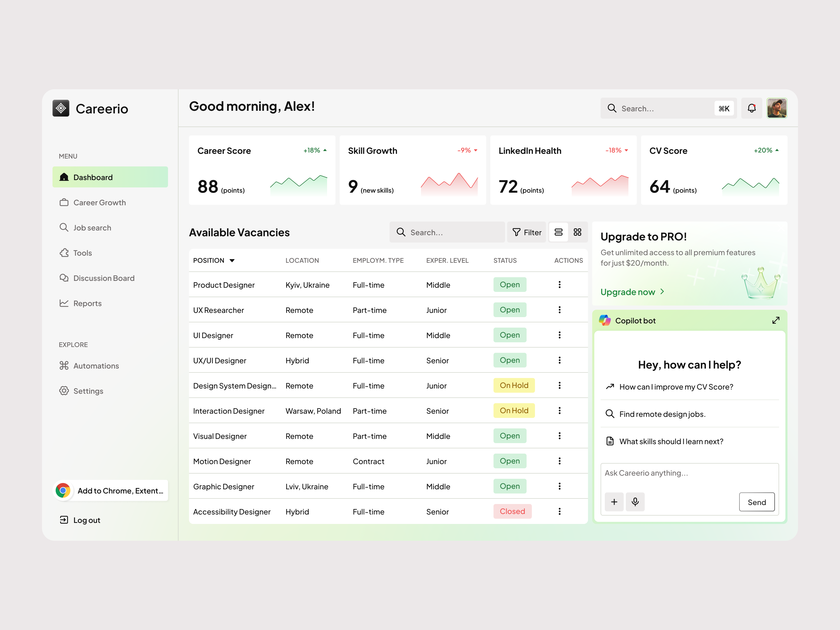Open Reports in the sidebar
840x630 pixels.
point(110,303)
